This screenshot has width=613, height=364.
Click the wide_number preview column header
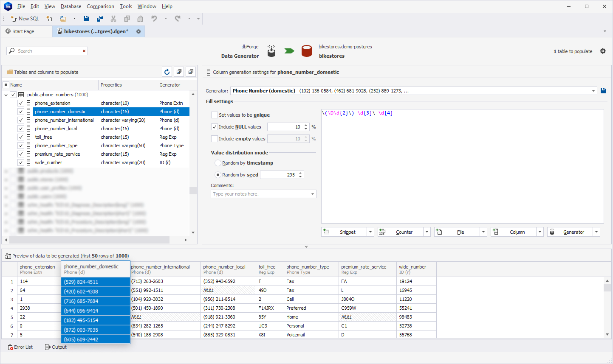pos(416,269)
